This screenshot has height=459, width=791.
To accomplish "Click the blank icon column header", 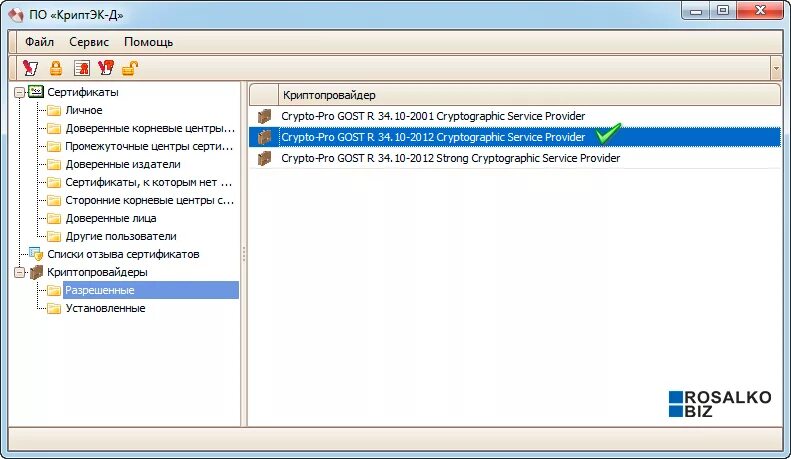I will click(x=264, y=95).
